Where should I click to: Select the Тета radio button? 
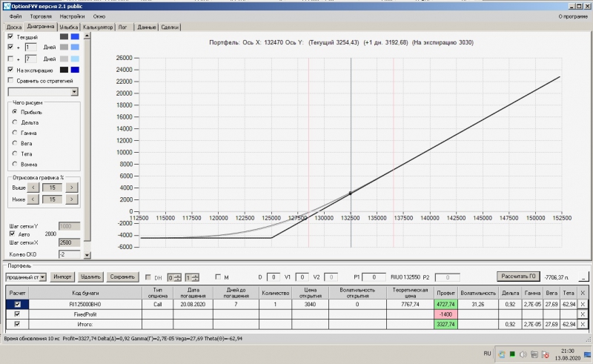point(15,153)
